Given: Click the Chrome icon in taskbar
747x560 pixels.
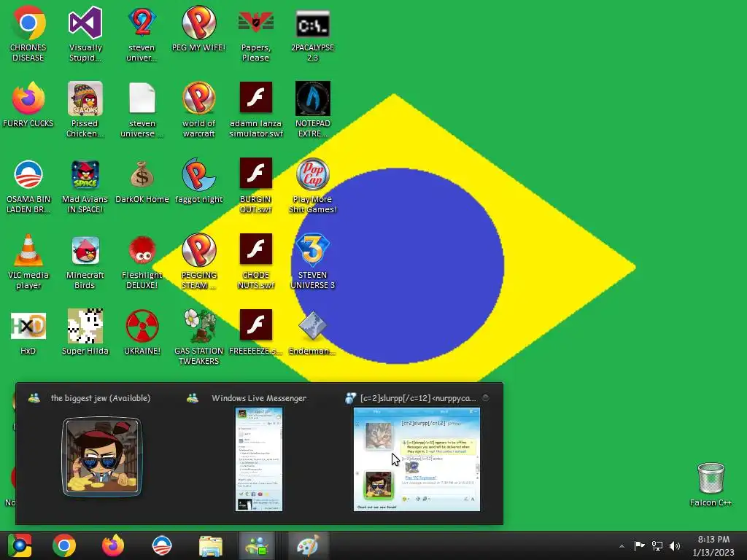Looking at the screenshot, I should point(64,545).
